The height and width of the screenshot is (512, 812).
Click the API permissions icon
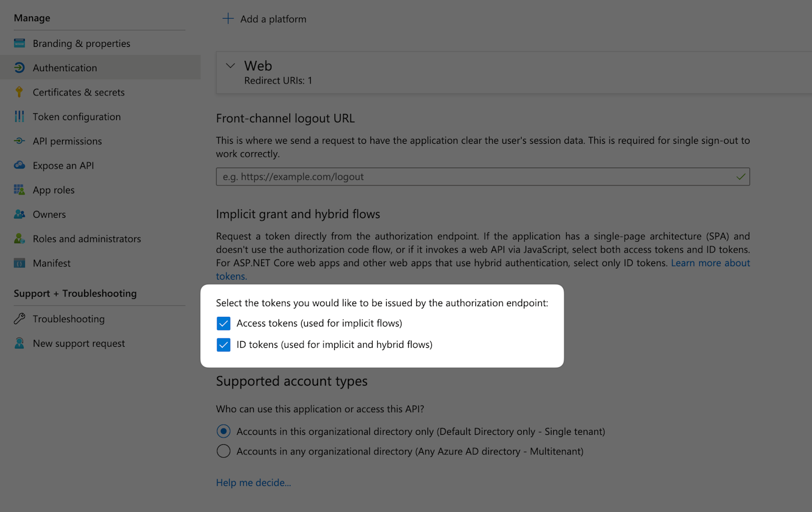19,141
